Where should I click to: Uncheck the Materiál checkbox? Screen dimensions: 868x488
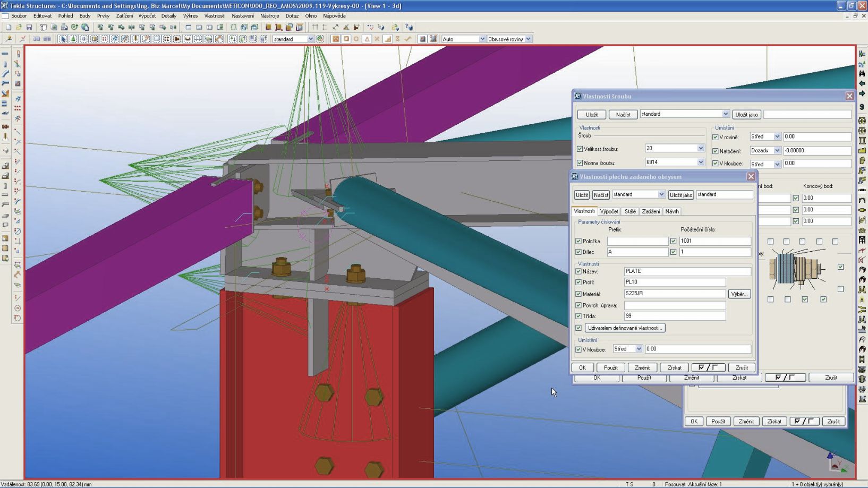(578, 294)
